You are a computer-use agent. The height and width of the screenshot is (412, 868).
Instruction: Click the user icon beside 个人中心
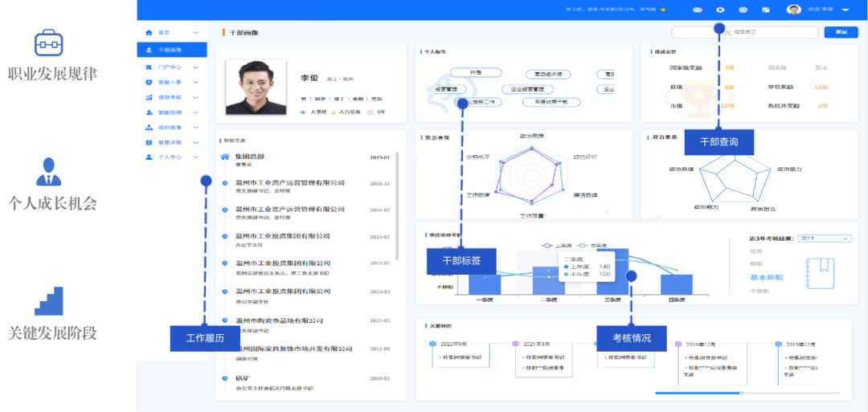[149, 157]
